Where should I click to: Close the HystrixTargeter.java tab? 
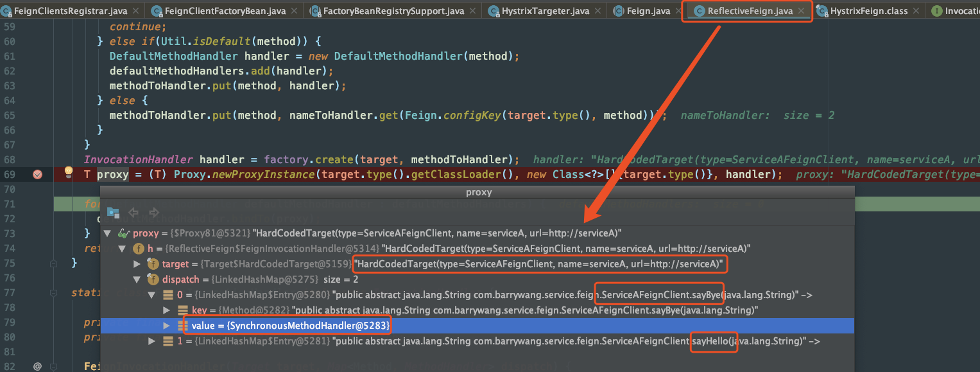598,12
